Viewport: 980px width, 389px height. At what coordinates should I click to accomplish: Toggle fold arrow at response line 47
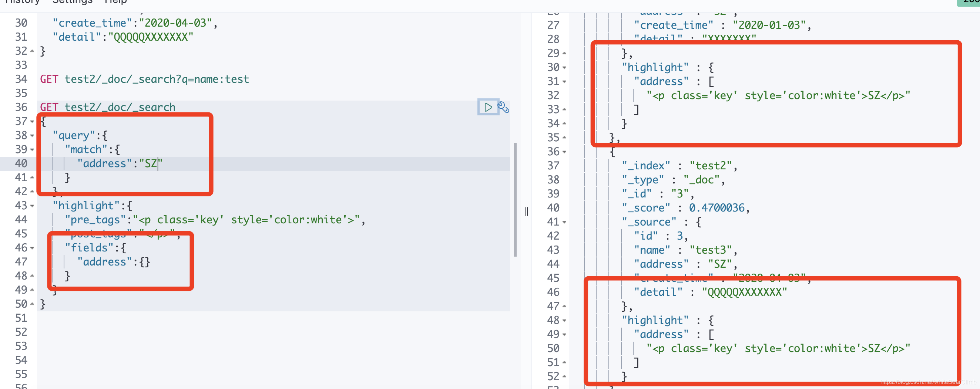click(564, 307)
